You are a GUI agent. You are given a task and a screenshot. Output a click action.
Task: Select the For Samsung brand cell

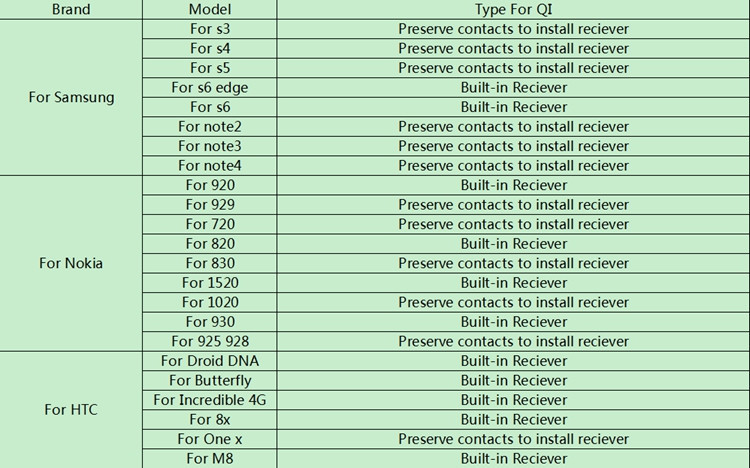[x=70, y=97]
